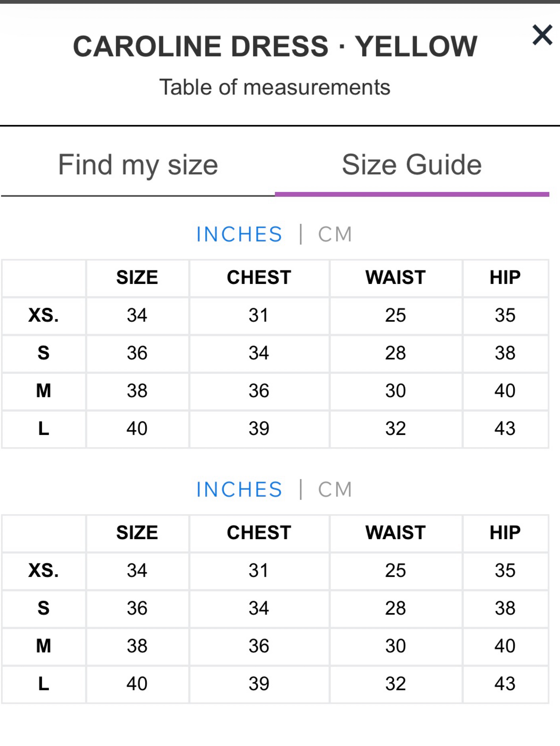This screenshot has width=560, height=746.
Task: Click the Caroline Dress · Yellow title
Action: tap(275, 46)
